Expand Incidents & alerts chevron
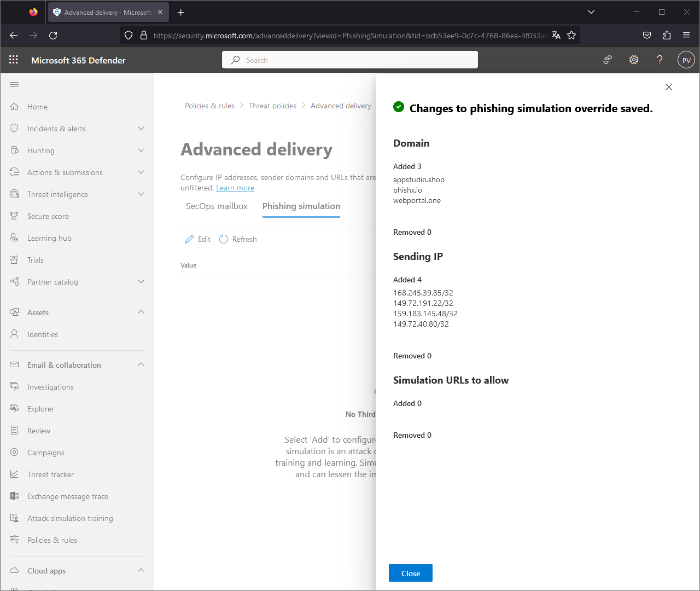 tap(141, 128)
